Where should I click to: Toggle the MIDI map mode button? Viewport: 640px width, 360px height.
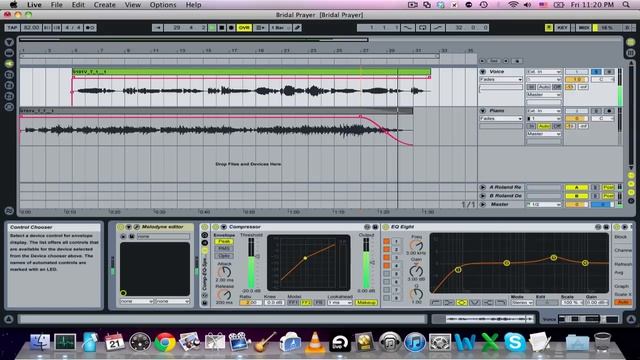(x=584, y=28)
